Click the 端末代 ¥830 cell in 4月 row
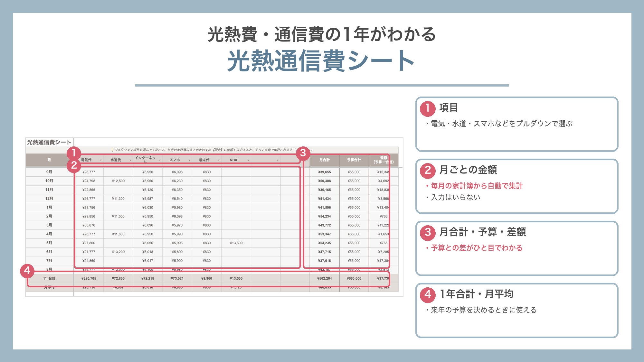 (207, 234)
